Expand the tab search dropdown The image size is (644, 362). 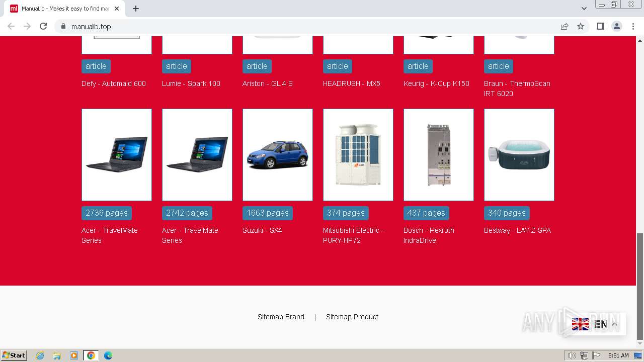(x=584, y=9)
